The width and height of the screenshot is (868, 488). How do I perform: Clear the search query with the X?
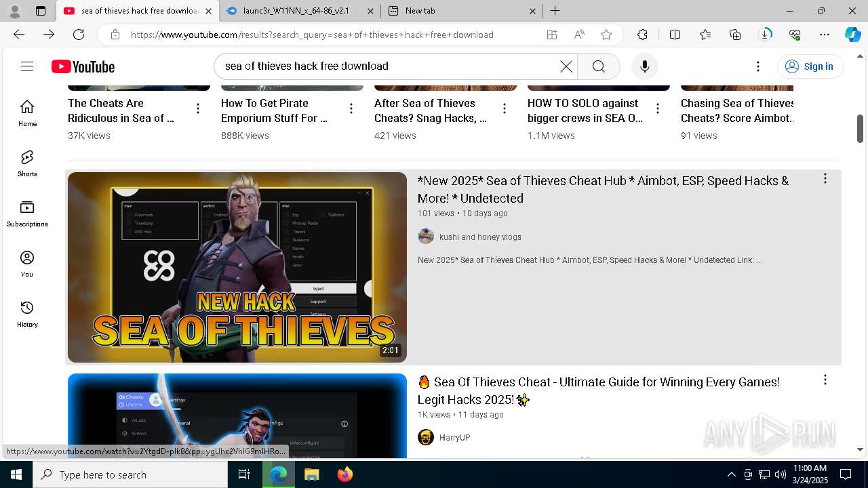(566, 66)
